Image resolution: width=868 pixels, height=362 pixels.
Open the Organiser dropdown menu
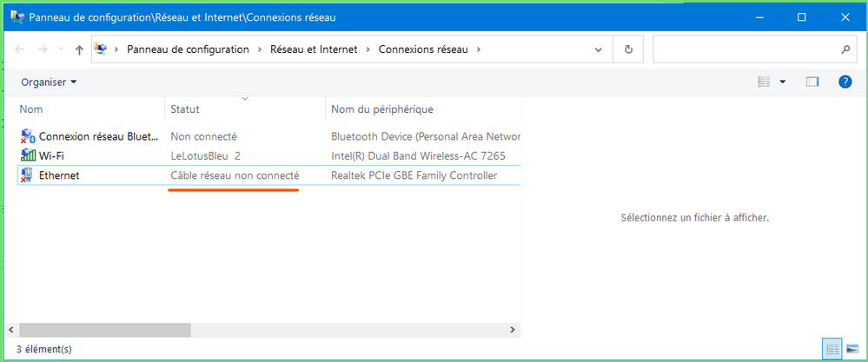pyautogui.click(x=50, y=82)
